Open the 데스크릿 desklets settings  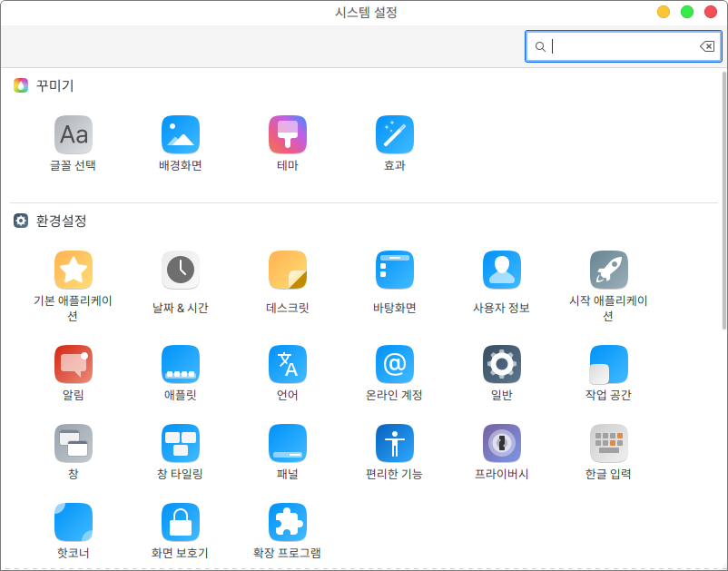point(287,270)
